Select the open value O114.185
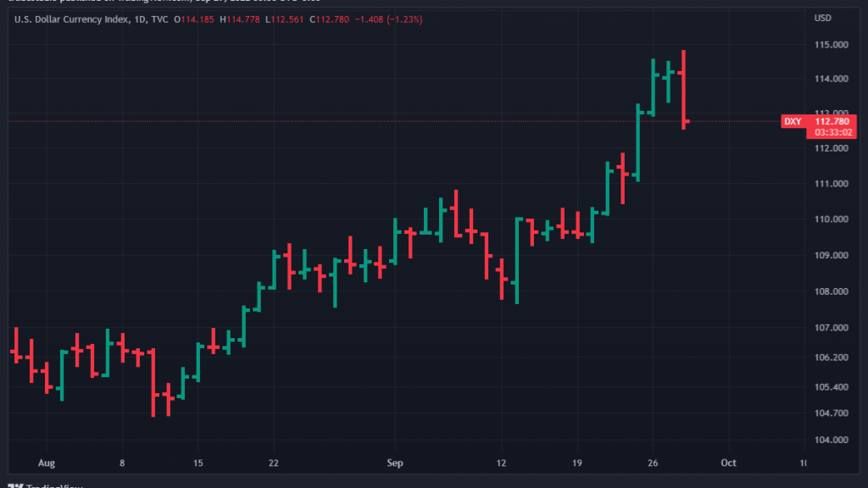Image resolution: width=868 pixels, height=488 pixels. 194,19
